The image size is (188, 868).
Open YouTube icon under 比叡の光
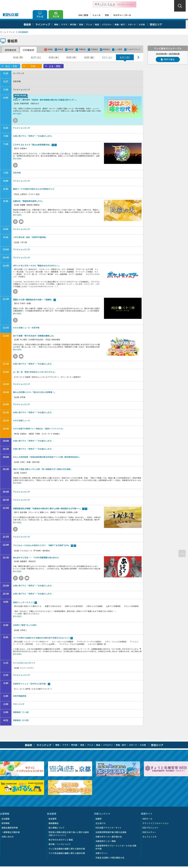coord(21,222)
